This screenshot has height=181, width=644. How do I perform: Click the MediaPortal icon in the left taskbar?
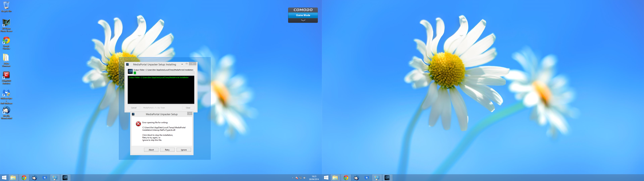click(65, 178)
